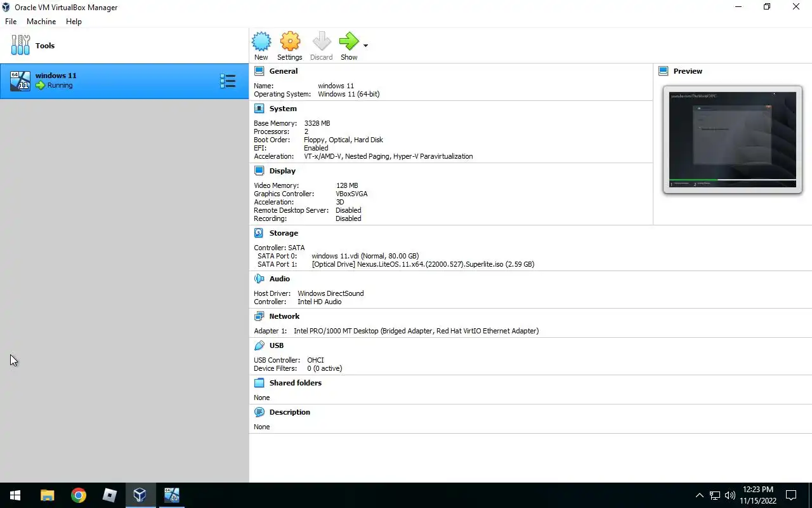Screen dimensions: 812x508
Task: Select the windows 11 virtual machine entry
Action: (124, 81)
